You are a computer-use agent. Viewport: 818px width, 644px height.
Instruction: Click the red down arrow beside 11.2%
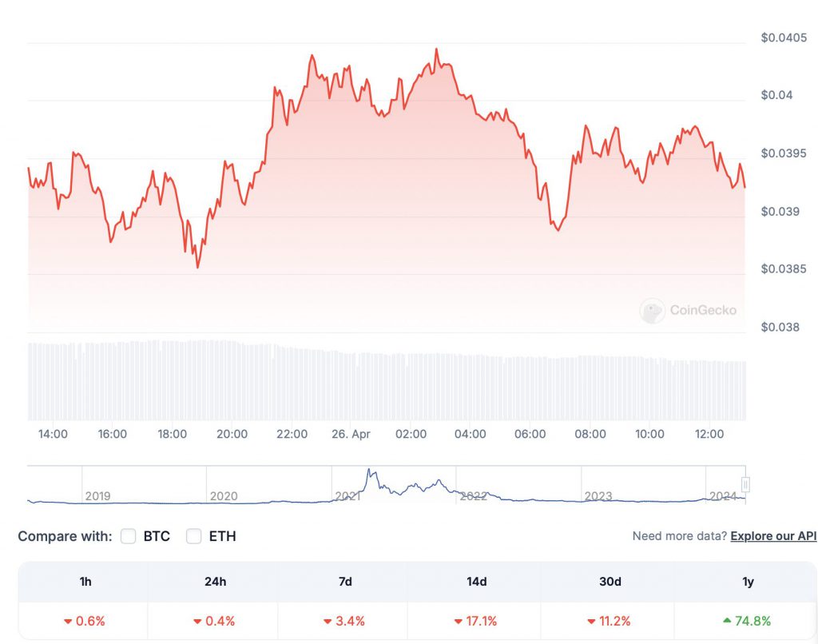[x=592, y=622]
